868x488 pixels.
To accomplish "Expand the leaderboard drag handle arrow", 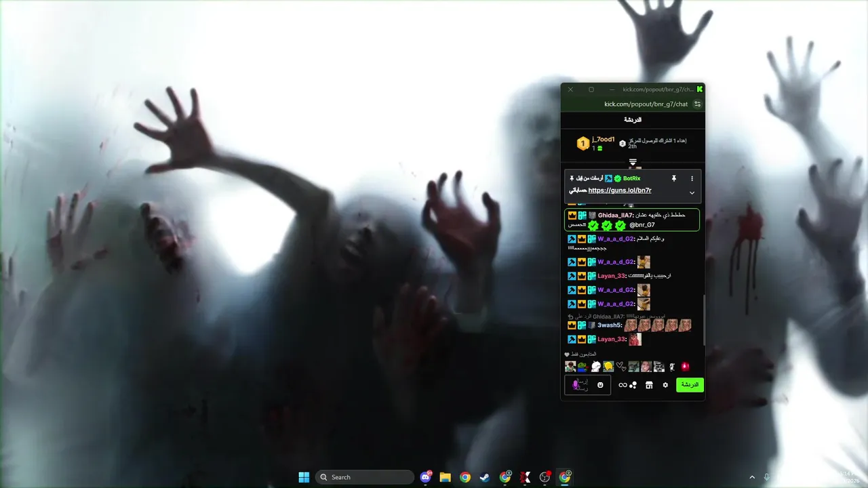I will (633, 162).
